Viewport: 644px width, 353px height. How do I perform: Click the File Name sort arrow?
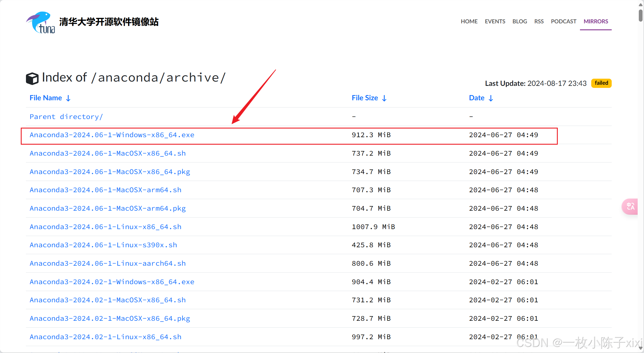point(68,98)
